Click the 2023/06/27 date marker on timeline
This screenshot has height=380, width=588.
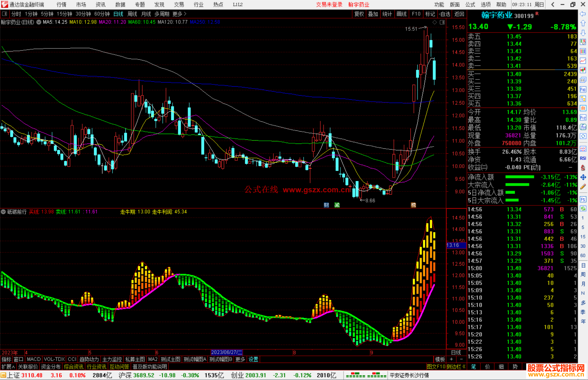pos(226,352)
